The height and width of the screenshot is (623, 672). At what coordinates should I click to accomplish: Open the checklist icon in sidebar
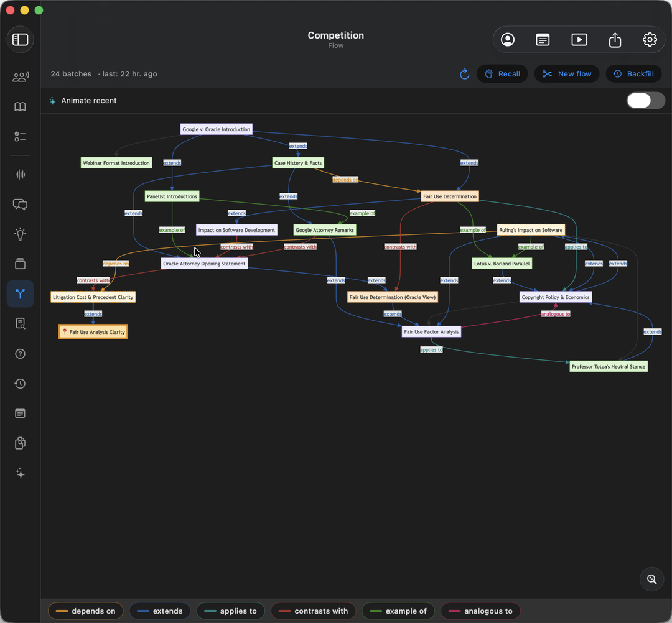click(x=20, y=137)
